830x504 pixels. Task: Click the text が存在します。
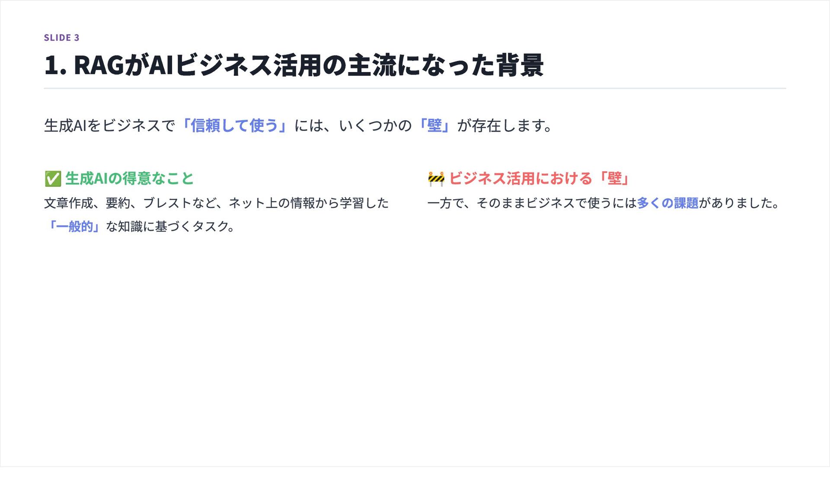pos(504,126)
